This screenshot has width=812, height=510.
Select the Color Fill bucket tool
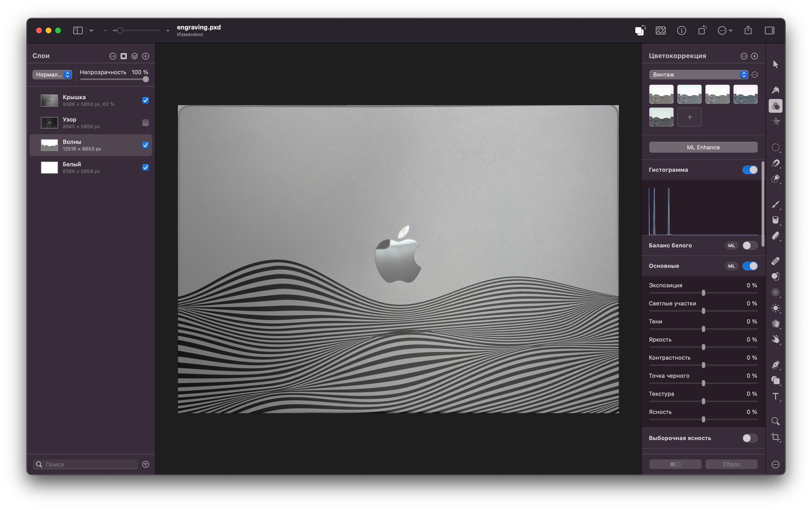coord(775,220)
